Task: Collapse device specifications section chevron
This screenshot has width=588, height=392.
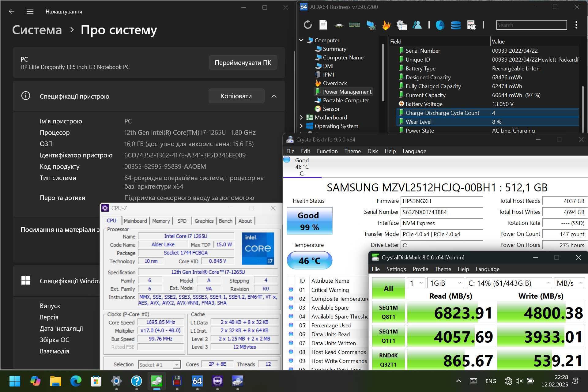Action: pyautogui.click(x=274, y=96)
